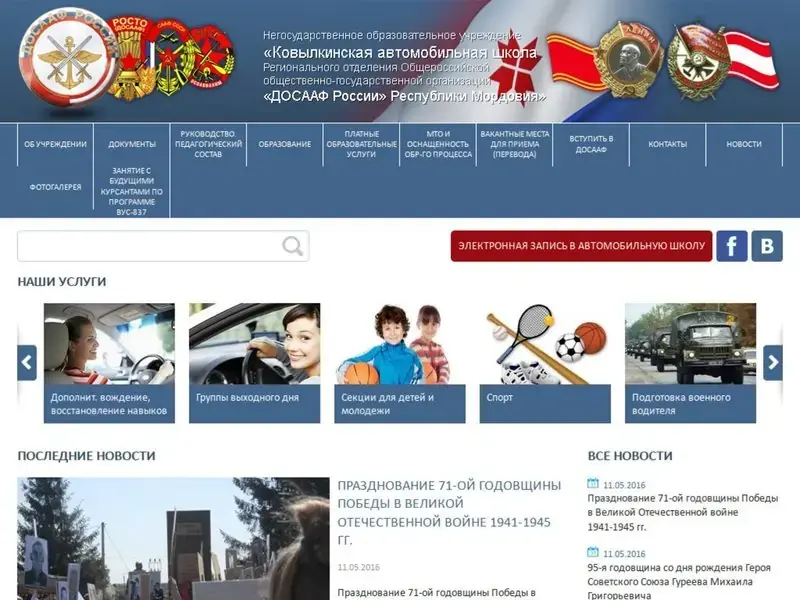This screenshot has height=600, width=800.
Task: Click the calendar icon beside second news date
Action: [x=593, y=552]
